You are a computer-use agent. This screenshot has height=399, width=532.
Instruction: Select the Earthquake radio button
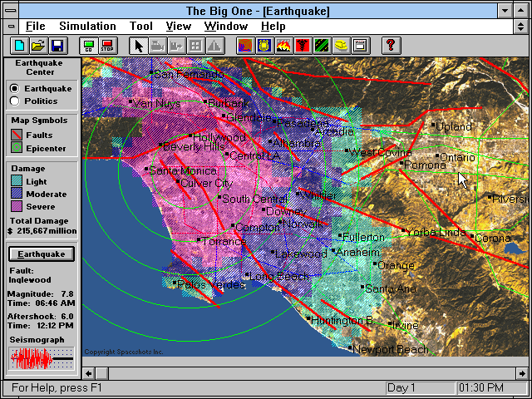(15, 88)
